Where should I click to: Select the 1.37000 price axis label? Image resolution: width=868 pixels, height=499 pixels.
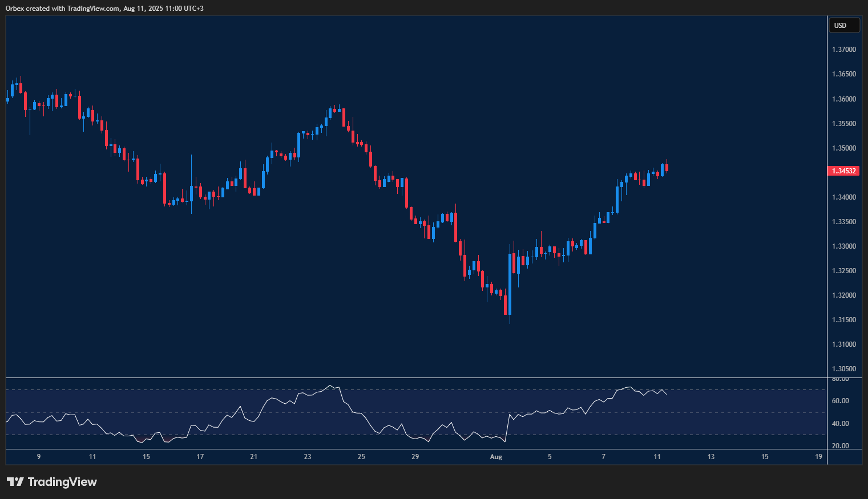843,50
